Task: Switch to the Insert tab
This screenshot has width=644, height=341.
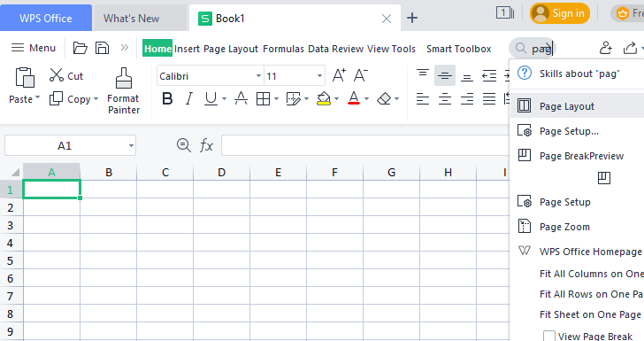Action: [x=187, y=49]
